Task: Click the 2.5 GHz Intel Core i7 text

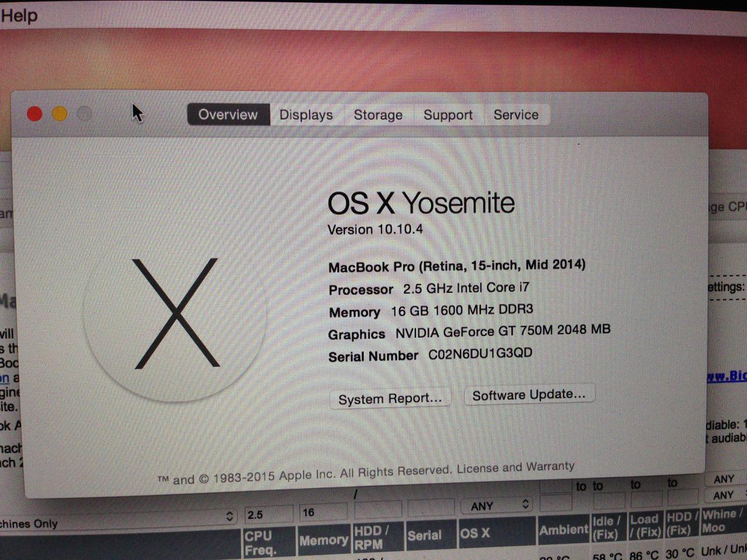Action: pyautogui.click(x=466, y=288)
